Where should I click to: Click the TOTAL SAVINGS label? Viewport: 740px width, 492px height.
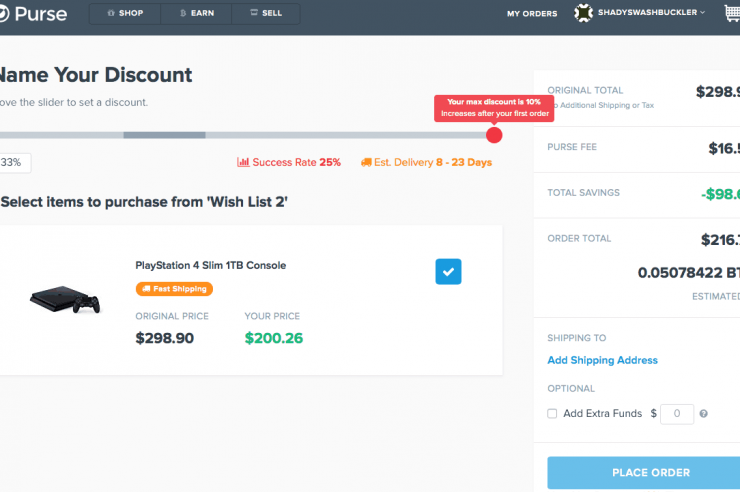pyautogui.click(x=583, y=192)
